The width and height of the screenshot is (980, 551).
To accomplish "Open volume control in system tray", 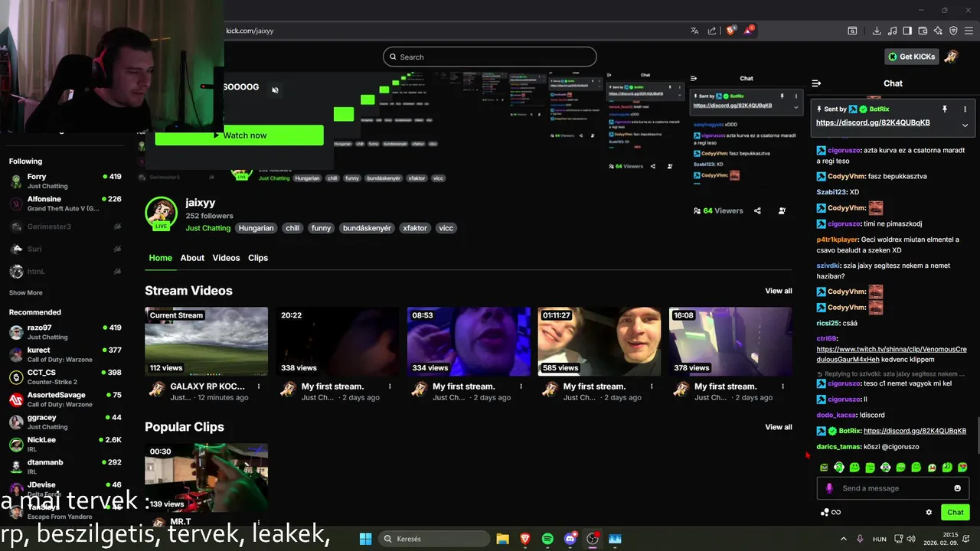I will pyautogui.click(x=910, y=539).
